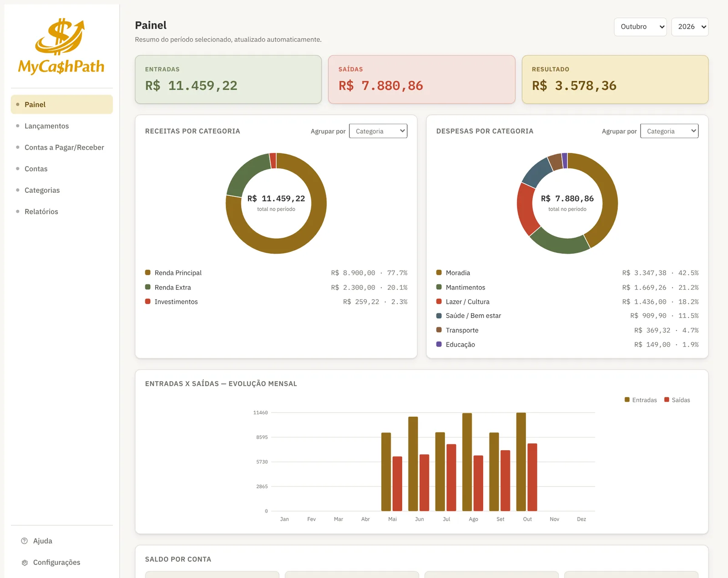The image size is (728, 578).
Task: Click the Transporte legend label
Action: point(462,330)
